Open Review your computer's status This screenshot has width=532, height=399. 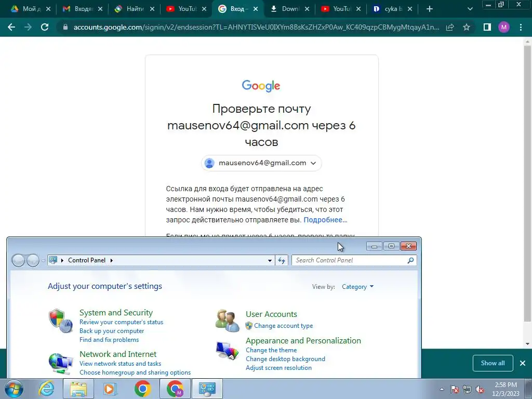(x=121, y=322)
